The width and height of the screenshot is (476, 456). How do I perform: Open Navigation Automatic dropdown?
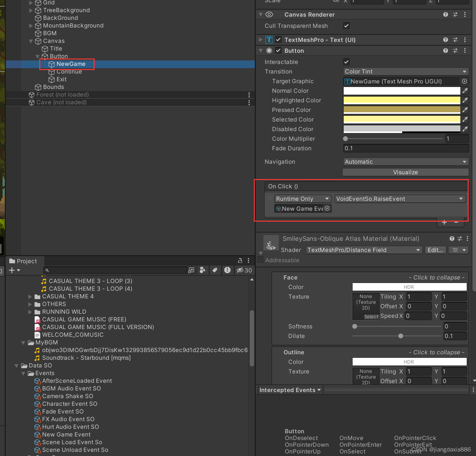(x=406, y=162)
